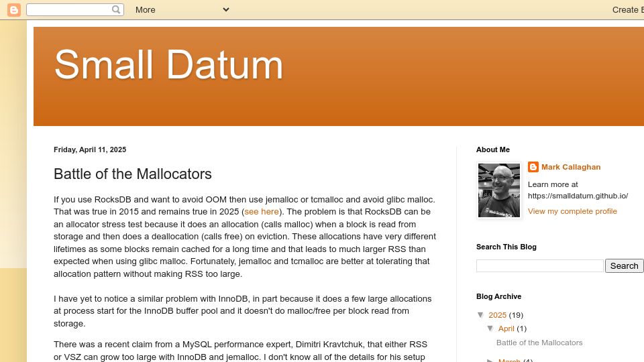Click the chevron beside More
644x362 pixels.
[x=226, y=9]
